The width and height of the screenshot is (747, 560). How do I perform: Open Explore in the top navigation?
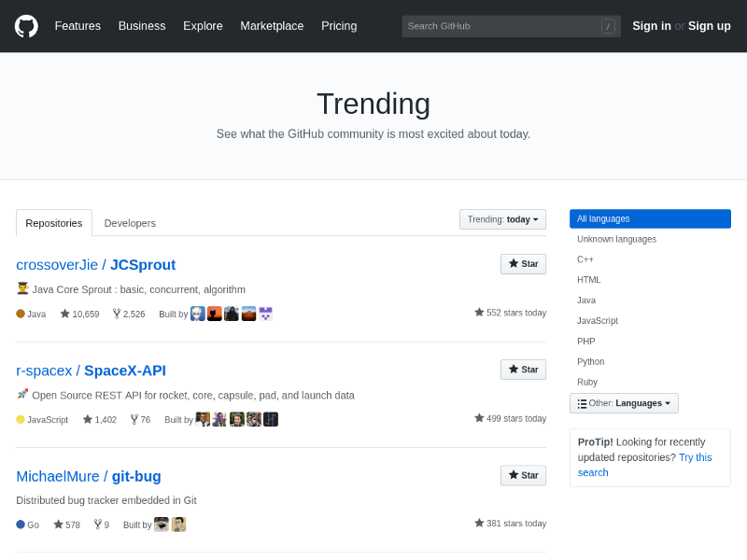[x=203, y=26]
